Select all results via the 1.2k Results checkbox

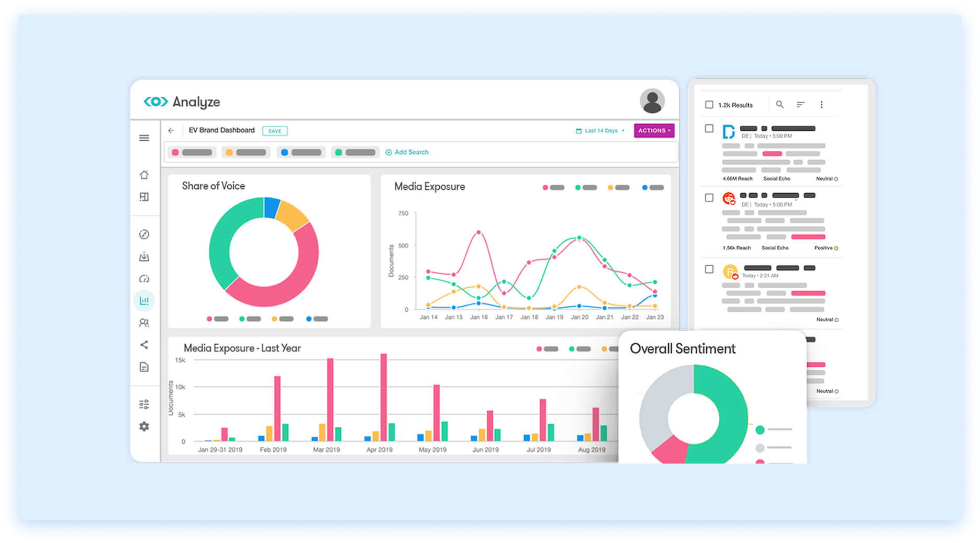click(709, 104)
